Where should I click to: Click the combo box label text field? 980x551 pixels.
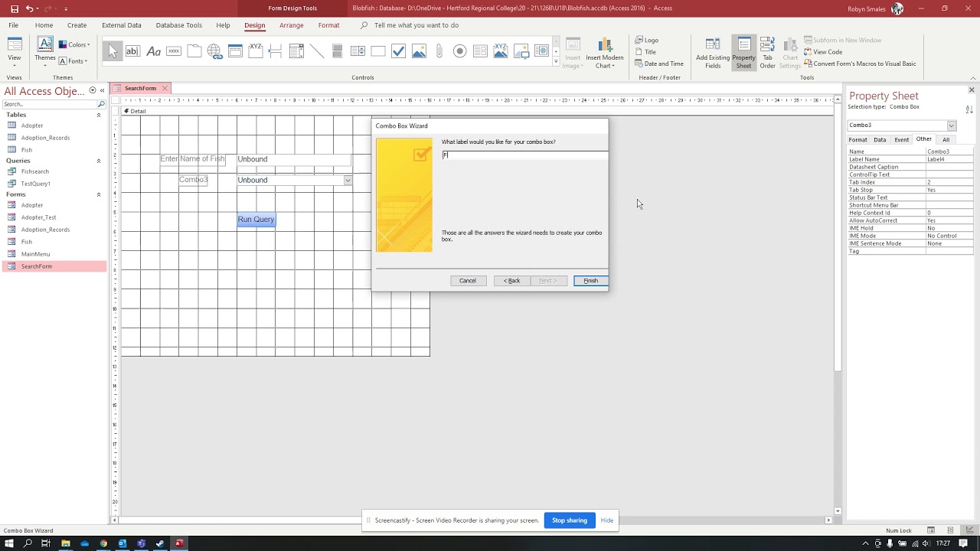pyautogui.click(x=524, y=155)
